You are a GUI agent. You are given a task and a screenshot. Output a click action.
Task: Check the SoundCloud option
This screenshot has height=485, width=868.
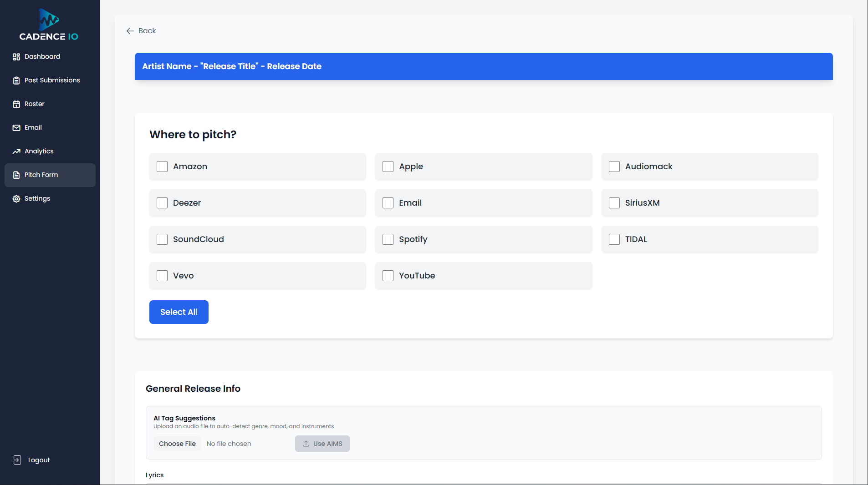(x=162, y=239)
